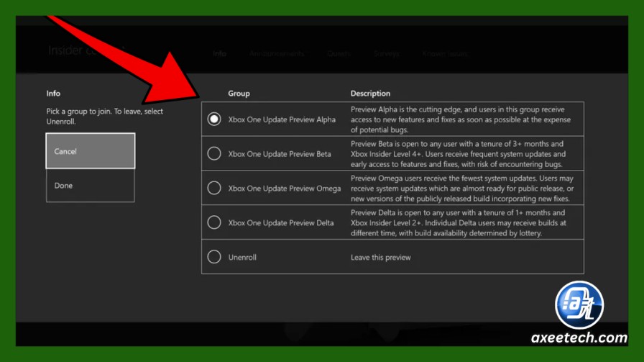Image resolution: width=644 pixels, height=362 pixels.
Task: Click the Group column header
Action: point(239,94)
